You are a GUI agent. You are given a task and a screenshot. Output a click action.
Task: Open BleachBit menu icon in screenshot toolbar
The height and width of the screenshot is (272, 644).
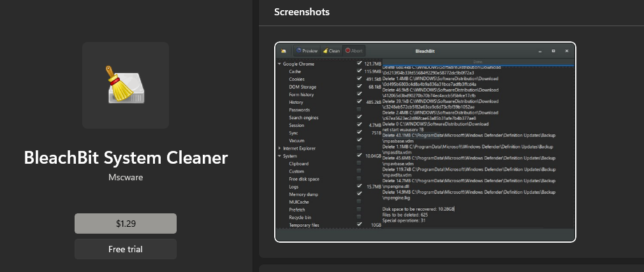[283, 52]
